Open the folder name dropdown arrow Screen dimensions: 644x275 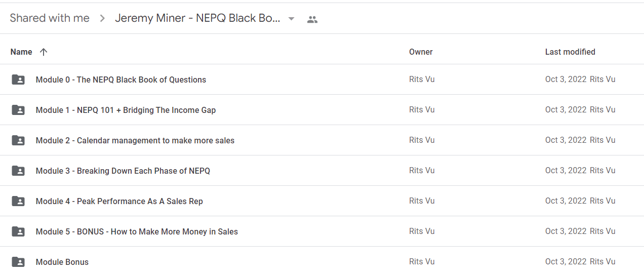[291, 19]
